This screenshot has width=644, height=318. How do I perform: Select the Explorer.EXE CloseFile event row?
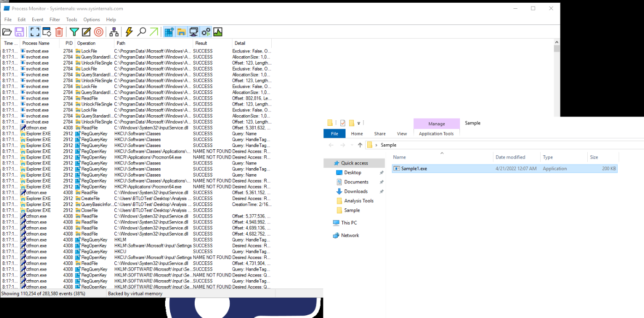(137, 210)
